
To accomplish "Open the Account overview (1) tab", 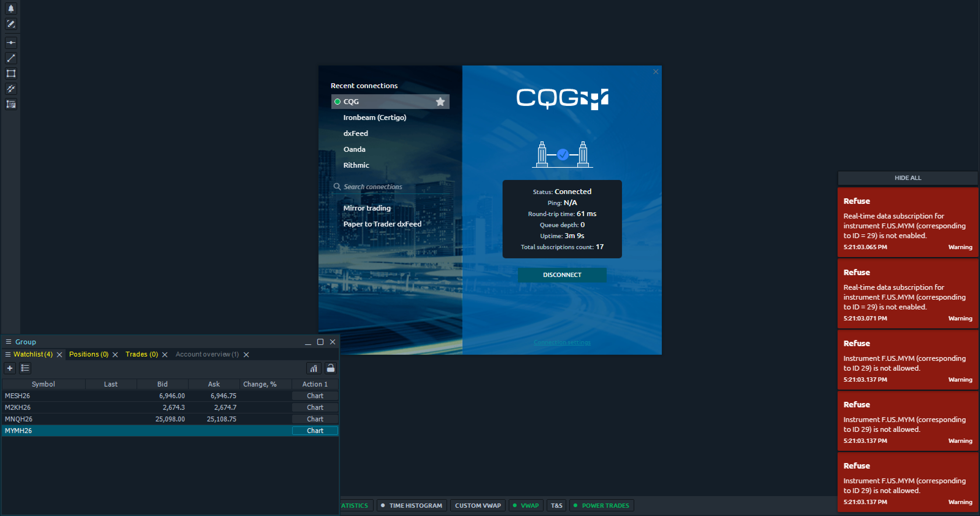I will point(207,354).
